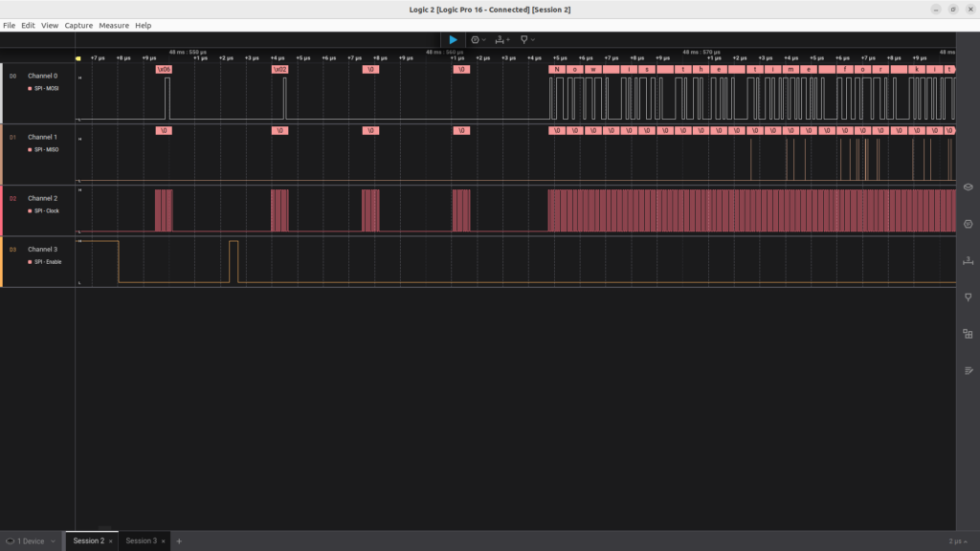Open the File menu
The height and width of the screenshot is (551, 980).
coord(9,26)
